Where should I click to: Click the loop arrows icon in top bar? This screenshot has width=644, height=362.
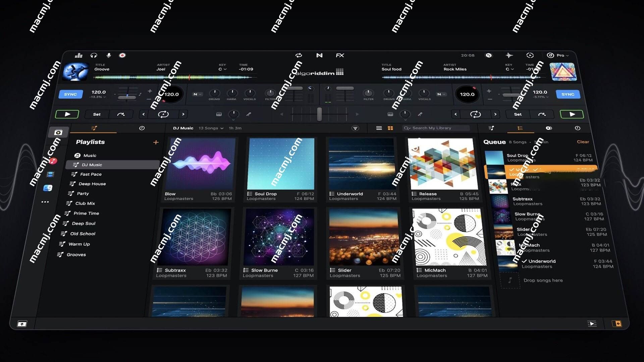pyautogui.click(x=299, y=55)
